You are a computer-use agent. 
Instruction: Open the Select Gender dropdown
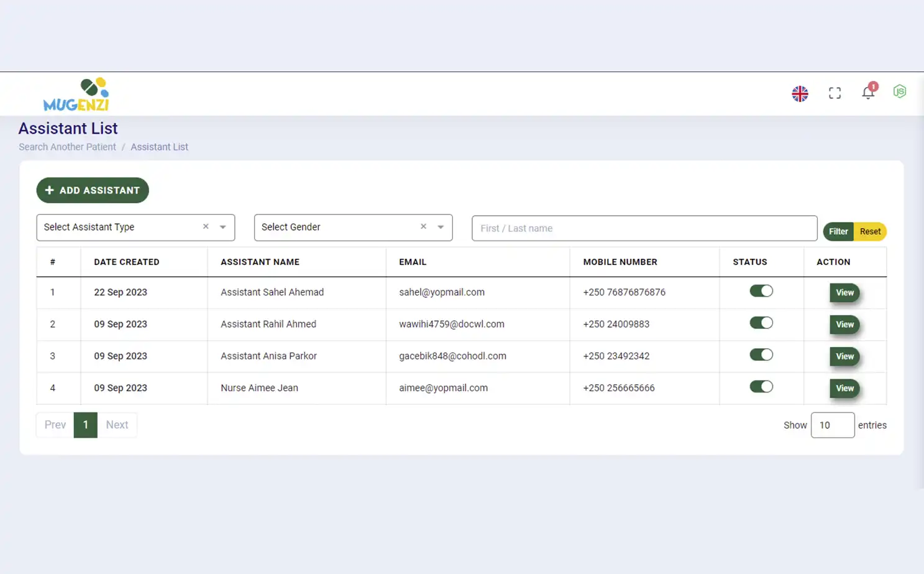pyautogui.click(x=441, y=228)
